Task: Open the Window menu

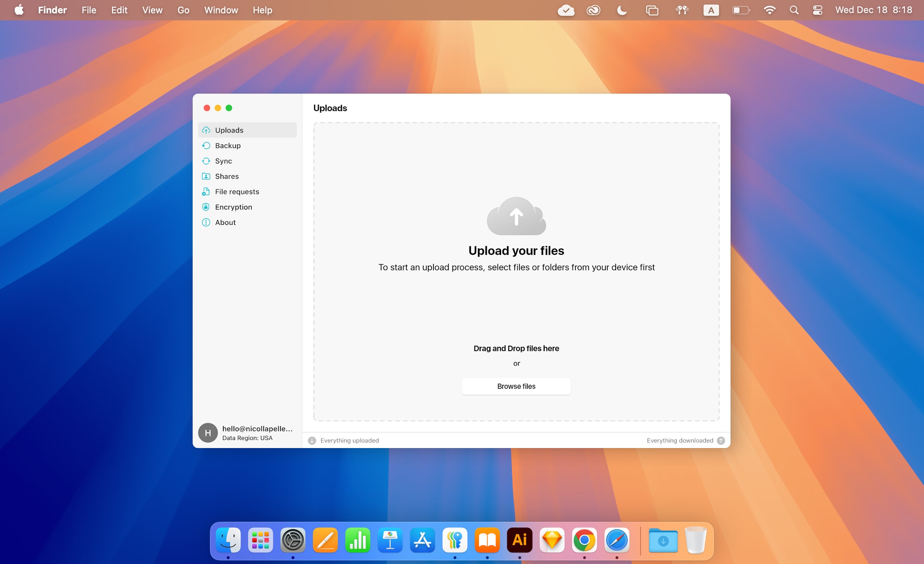Action: (221, 10)
